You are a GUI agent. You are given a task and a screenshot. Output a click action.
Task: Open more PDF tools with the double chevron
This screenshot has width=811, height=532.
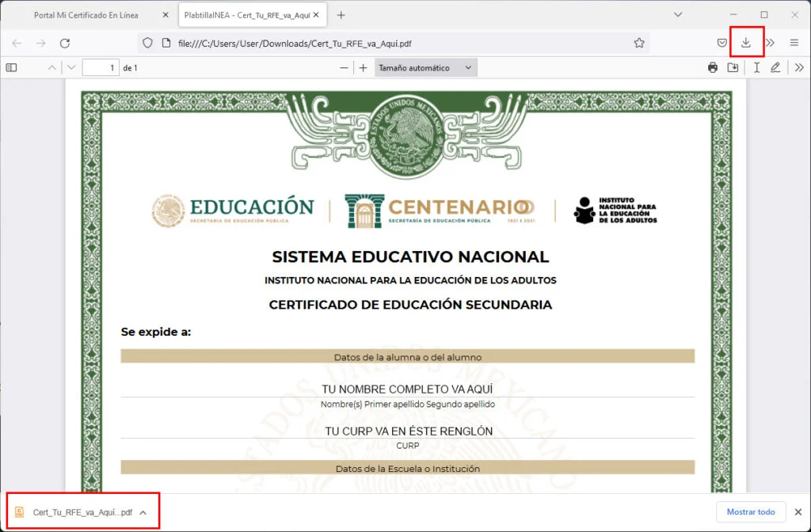pos(798,67)
